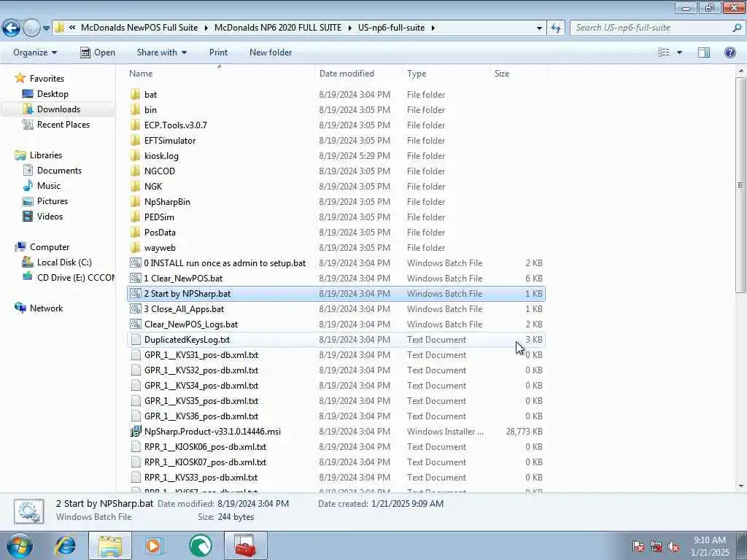Click the Change your view icon
Viewport: 747px width, 560px height.
[664, 52]
